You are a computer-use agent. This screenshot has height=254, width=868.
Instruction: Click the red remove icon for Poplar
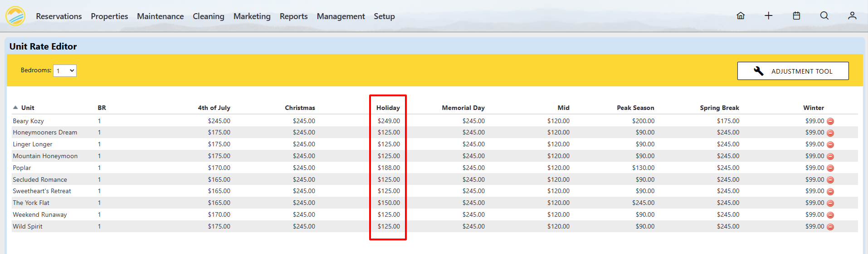830,168
